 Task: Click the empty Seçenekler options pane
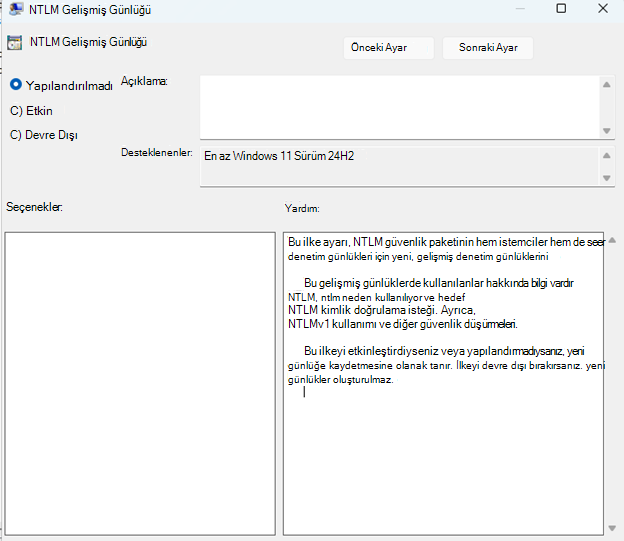point(140,383)
